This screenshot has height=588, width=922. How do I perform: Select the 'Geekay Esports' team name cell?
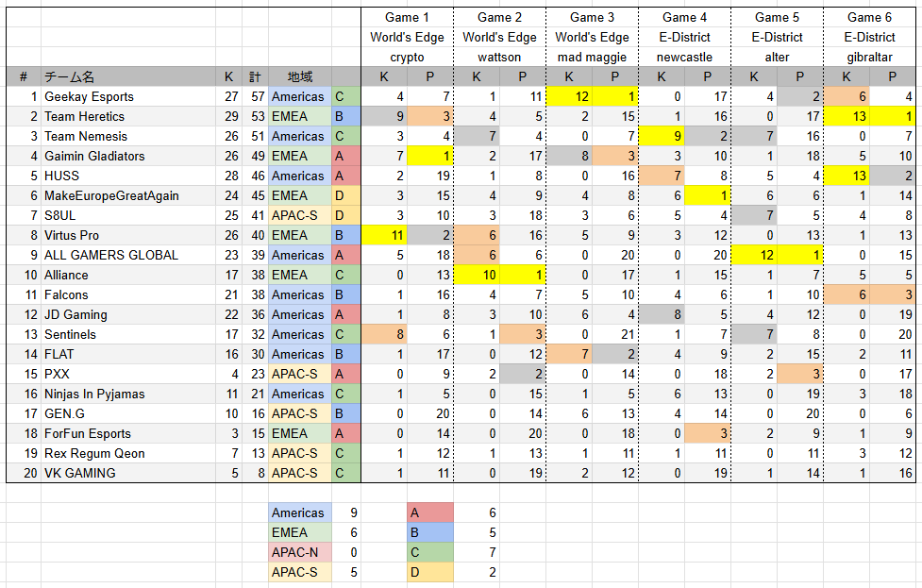tap(128, 96)
